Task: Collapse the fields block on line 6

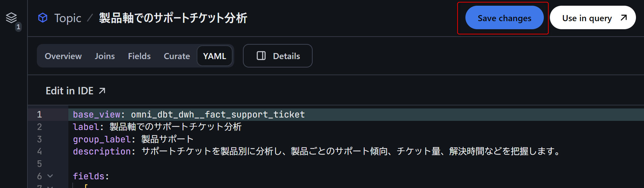Action: tap(50, 176)
